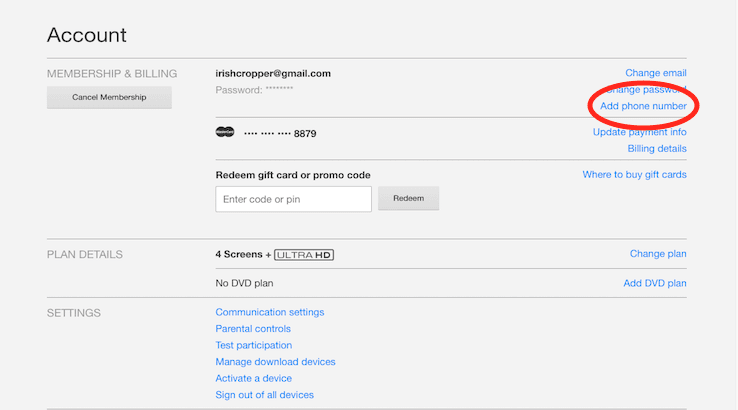Viewport: 738px width, 410px height.
Task: Open Manage download devices
Action: (275, 362)
